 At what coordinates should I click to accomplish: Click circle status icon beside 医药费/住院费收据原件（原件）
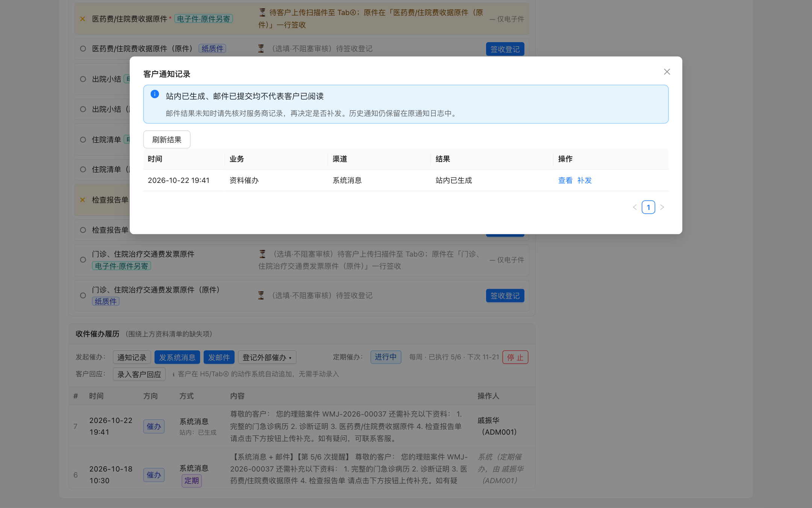point(83,49)
